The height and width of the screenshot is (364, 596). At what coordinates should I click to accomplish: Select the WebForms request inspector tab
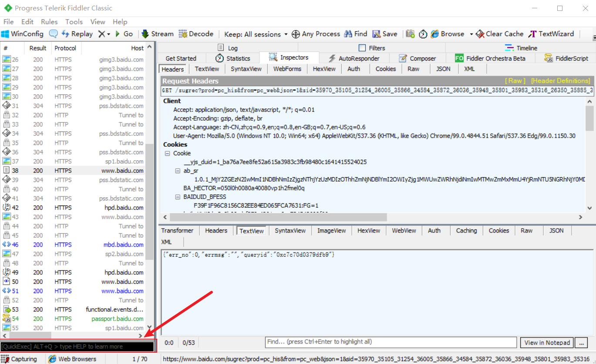pos(287,69)
